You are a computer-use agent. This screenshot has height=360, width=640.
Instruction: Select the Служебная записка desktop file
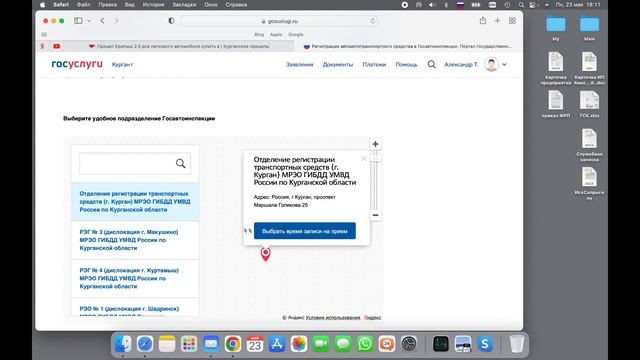589,145
